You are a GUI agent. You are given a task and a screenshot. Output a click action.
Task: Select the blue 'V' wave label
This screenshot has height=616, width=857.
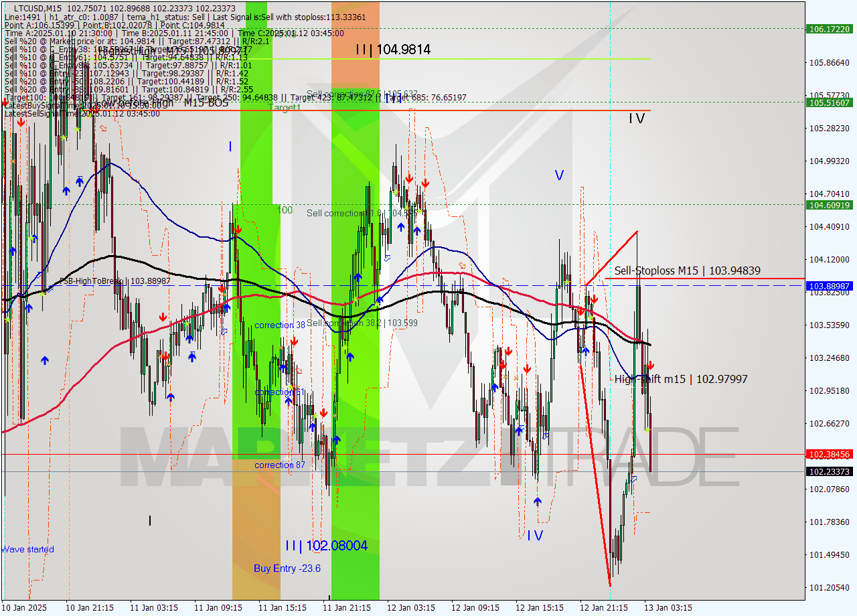click(x=559, y=175)
